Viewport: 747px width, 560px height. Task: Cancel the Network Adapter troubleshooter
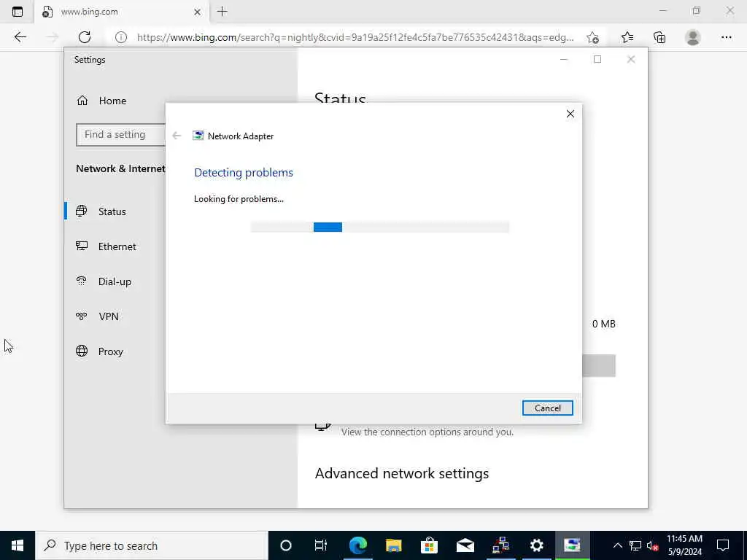[547, 408]
